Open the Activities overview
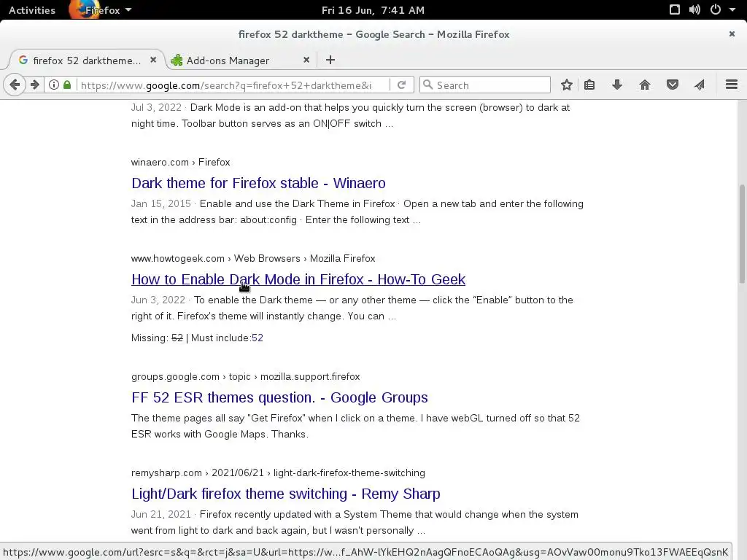 pyautogui.click(x=32, y=9)
